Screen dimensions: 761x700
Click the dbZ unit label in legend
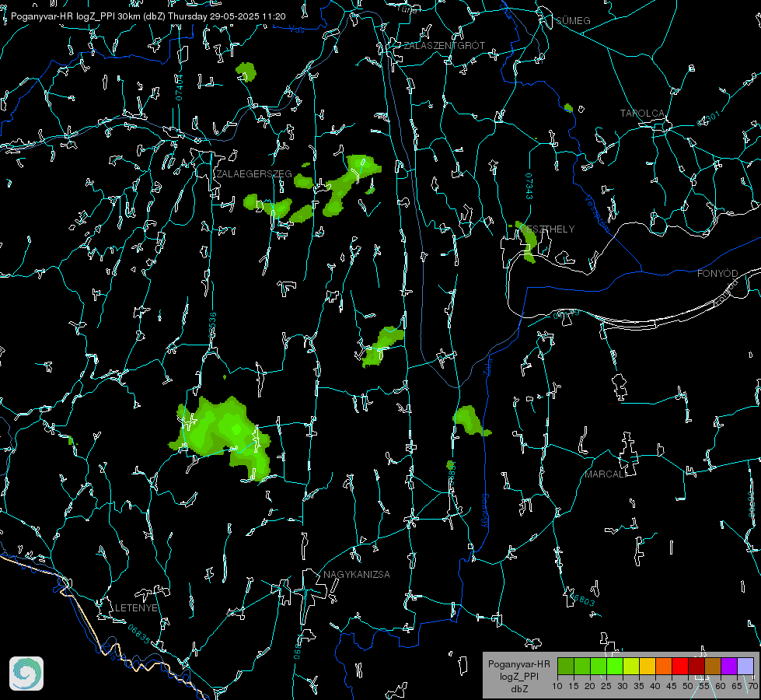[x=519, y=689]
